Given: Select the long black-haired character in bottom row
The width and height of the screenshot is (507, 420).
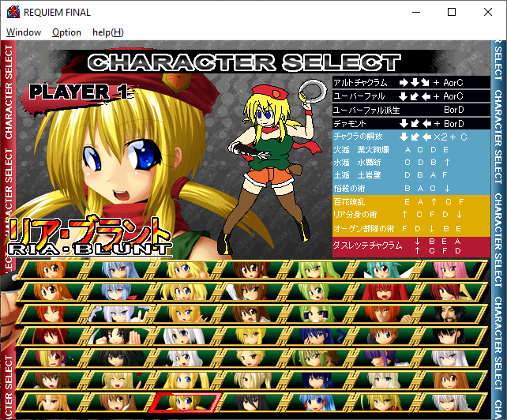Looking at the screenshot, I should click(x=252, y=402).
